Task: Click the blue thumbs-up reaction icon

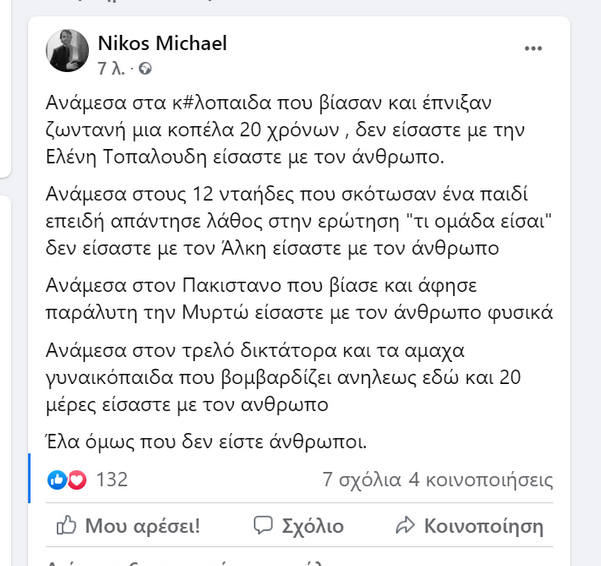Action: [x=57, y=480]
